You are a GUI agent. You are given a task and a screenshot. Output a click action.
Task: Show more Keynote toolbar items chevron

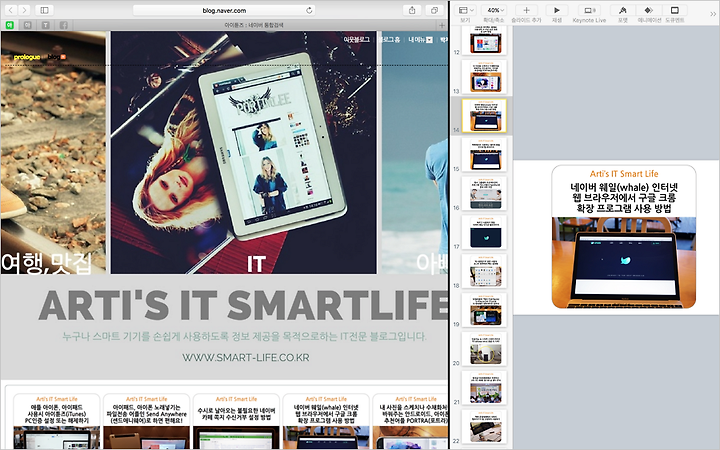point(713,14)
